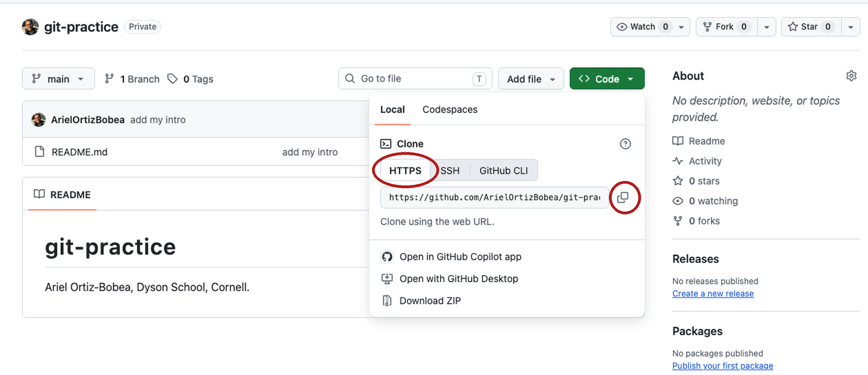Open the git-practice repository title link
This screenshot has width=868, height=375.
click(81, 27)
